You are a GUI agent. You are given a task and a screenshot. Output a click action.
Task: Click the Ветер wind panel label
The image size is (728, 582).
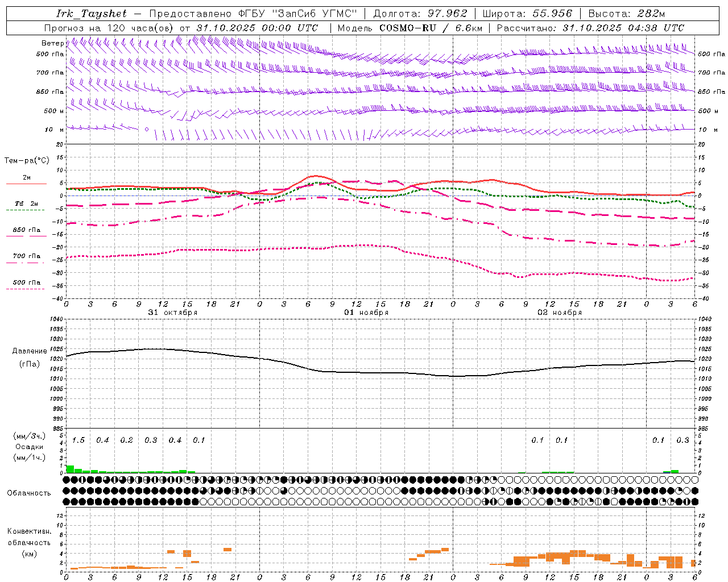point(53,43)
